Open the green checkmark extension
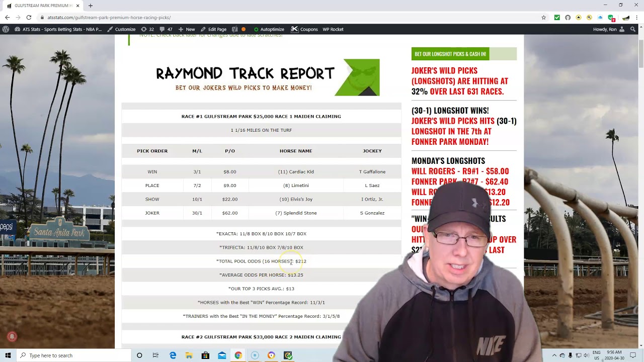Viewport: 644px width, 362px height. tap(557, 17)
